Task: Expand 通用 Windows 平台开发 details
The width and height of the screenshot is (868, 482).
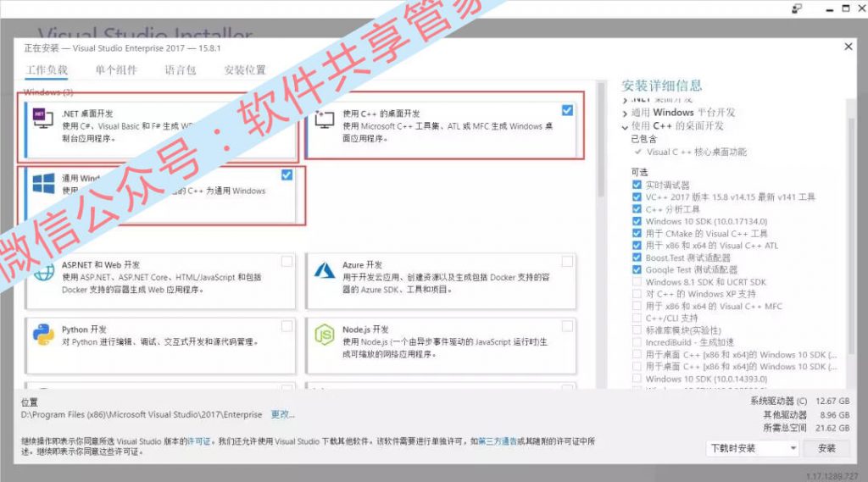Action: click(625, 114)
